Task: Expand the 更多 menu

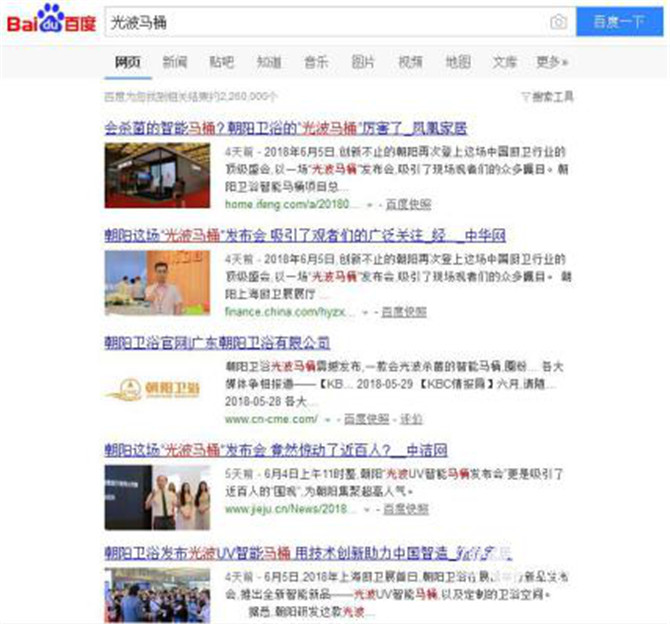Action: tap(552, 62)
